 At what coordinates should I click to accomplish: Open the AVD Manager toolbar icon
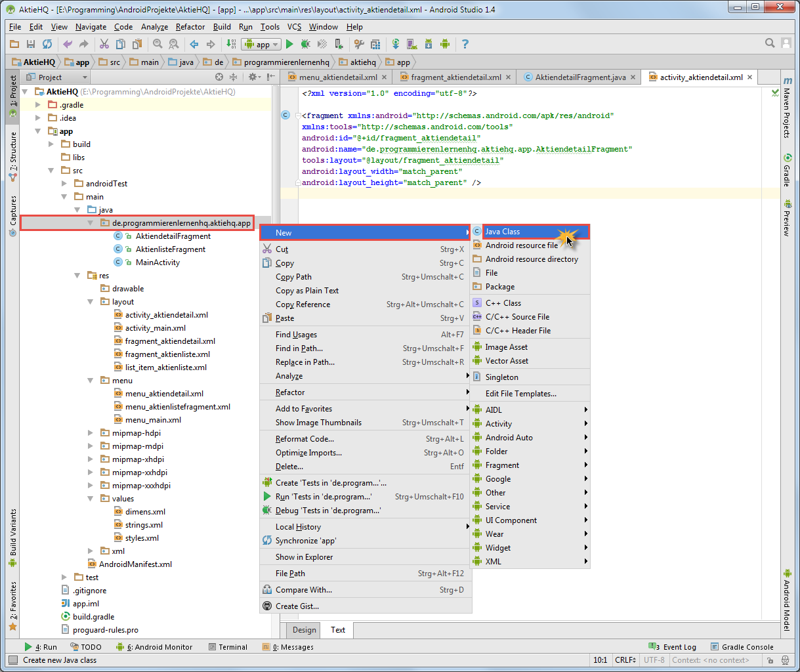point(412,44)
